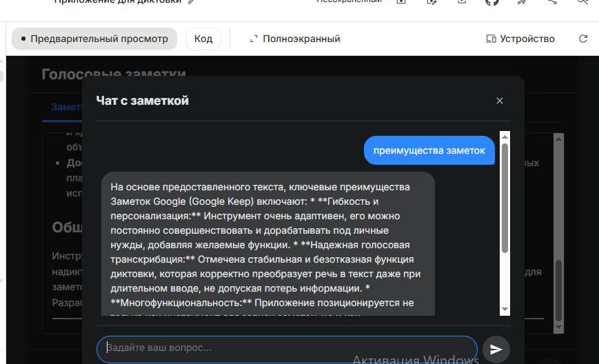599x364 pixels.
Task: Click the notes page scrollbar up arrow
Action: tap(558, 139)
